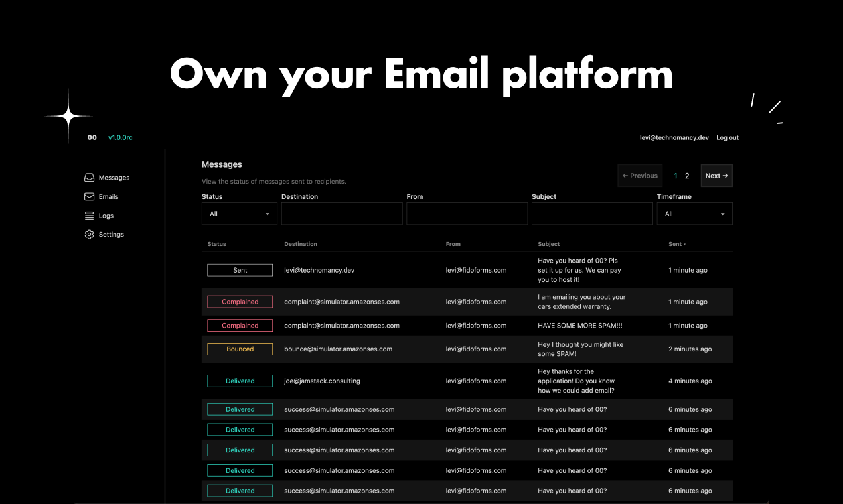This screenshot has height=504, width=843.
Task: Go to Settings in sidebar
Action: pos(112,235)
